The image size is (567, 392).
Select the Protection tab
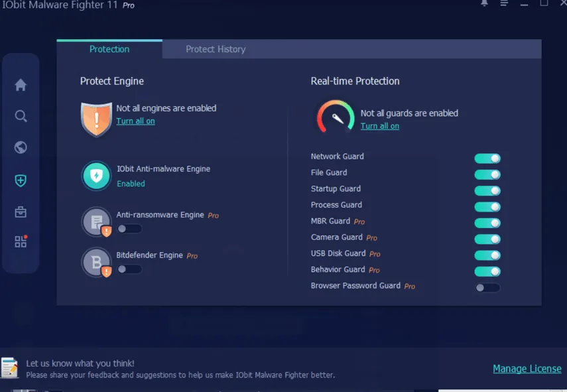point(109,48)
